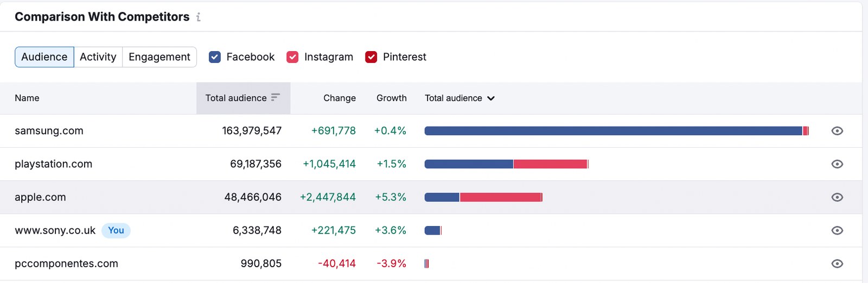This screenshot has height=283, width=868.
Task: Toggle the Pinterest checkbox
Action: pos(371,57)
